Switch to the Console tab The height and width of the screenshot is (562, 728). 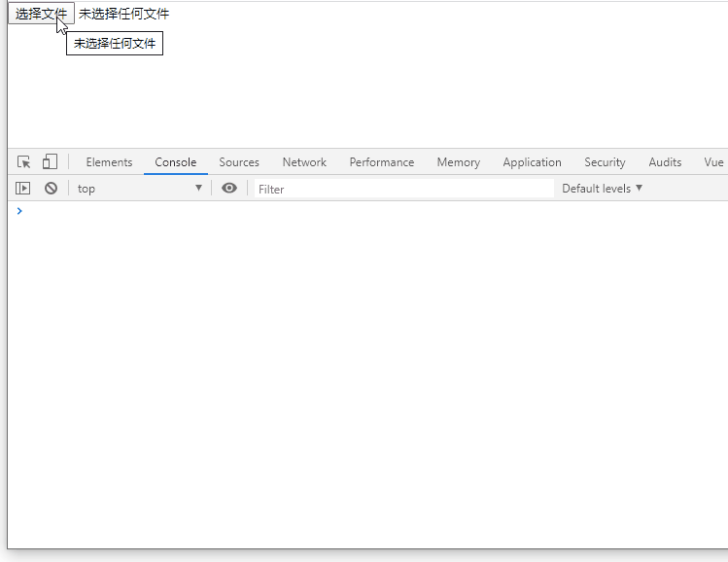pyautogui.click(x=176, y=162)
